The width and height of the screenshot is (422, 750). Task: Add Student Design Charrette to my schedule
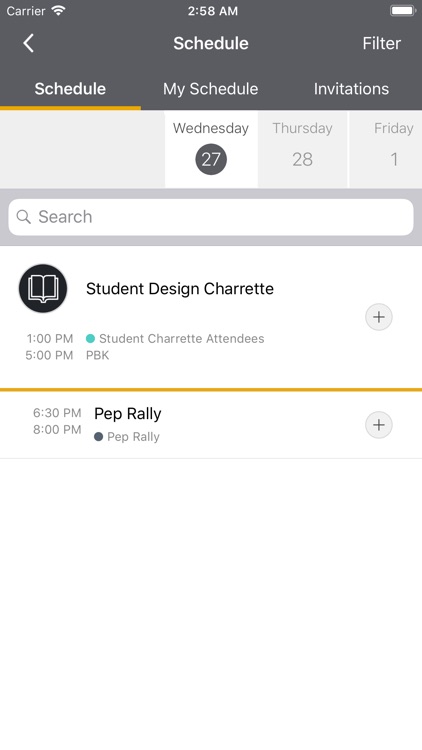click(378, 317)
